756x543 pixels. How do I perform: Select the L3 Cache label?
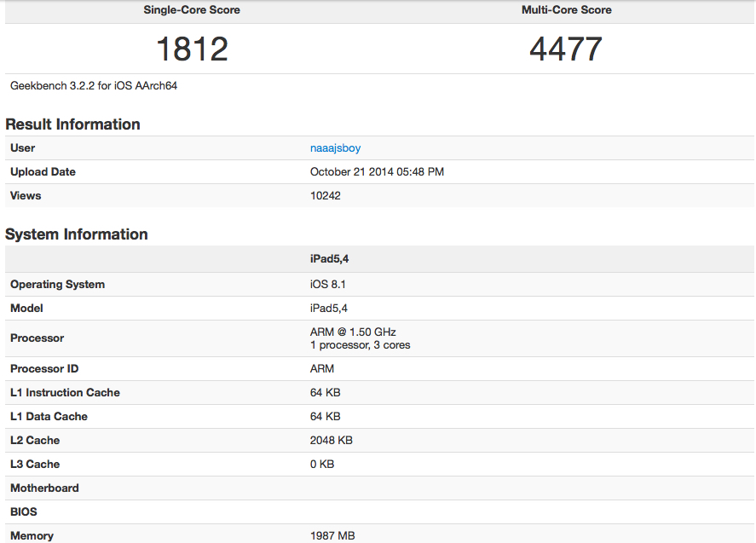pos(35,465)
